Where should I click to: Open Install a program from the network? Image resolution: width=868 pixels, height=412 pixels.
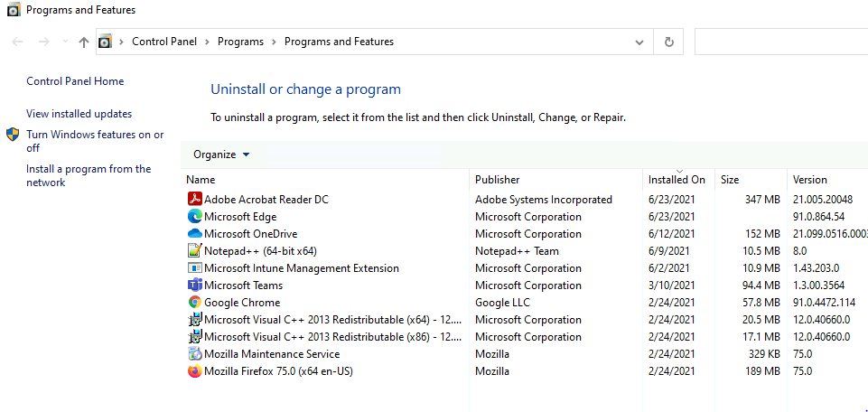tap(89, 175)
